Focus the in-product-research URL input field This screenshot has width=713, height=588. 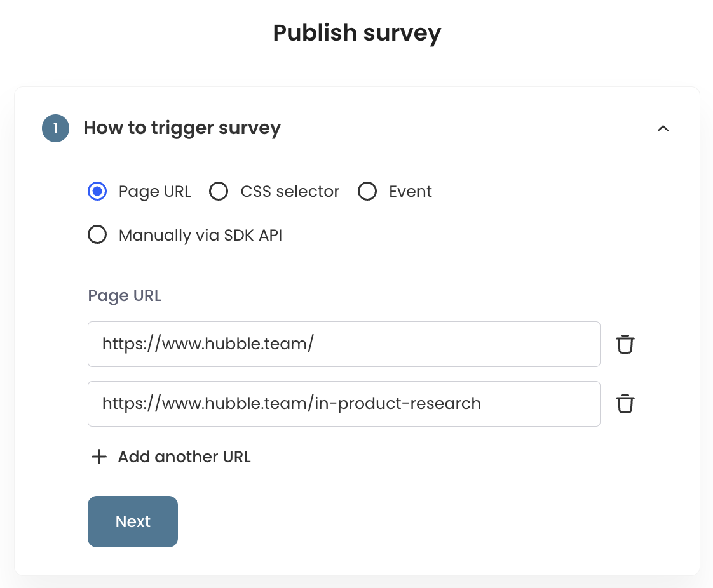[x=344, y=404]
